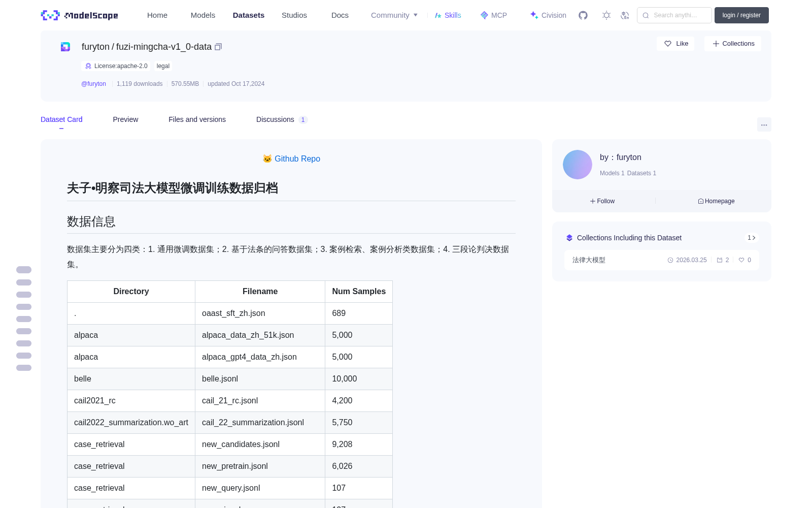Click the new_query.jsonl cell
The height and width of the screenshot is (508, 812).
coord(260,488)
